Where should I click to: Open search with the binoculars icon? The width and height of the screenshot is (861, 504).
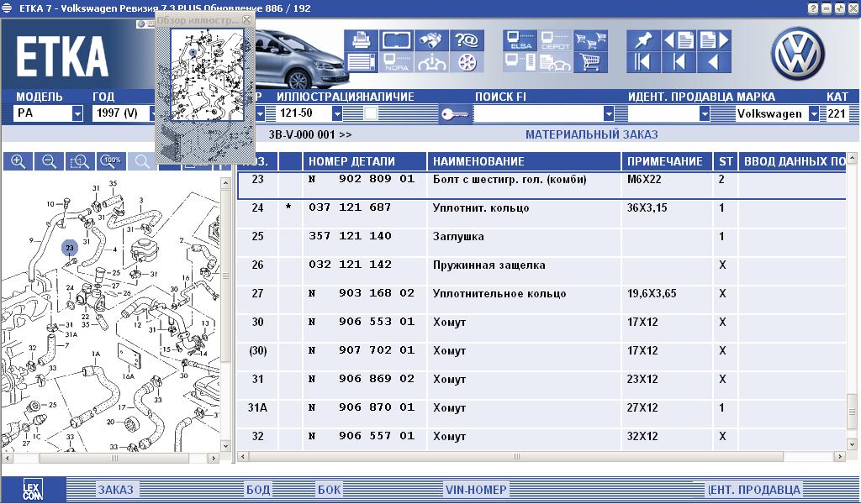(x=431, y=40)
